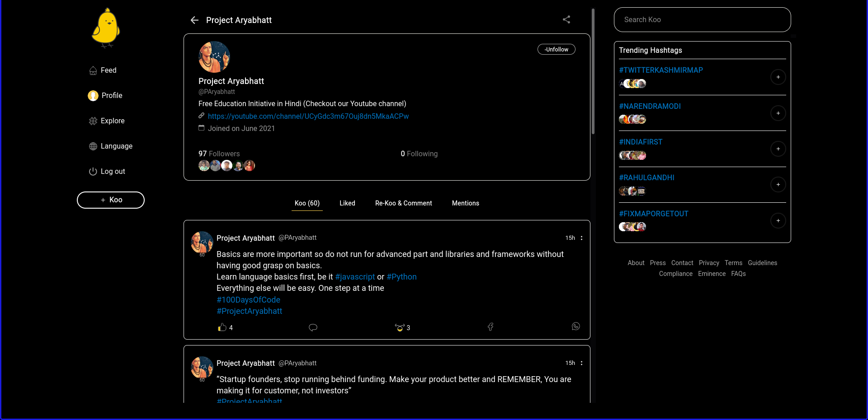The height and width of the screenshot is (420, 868).
Task: Open #NARENDRAMODI trending hashtag
Action: tap(650, 106)
